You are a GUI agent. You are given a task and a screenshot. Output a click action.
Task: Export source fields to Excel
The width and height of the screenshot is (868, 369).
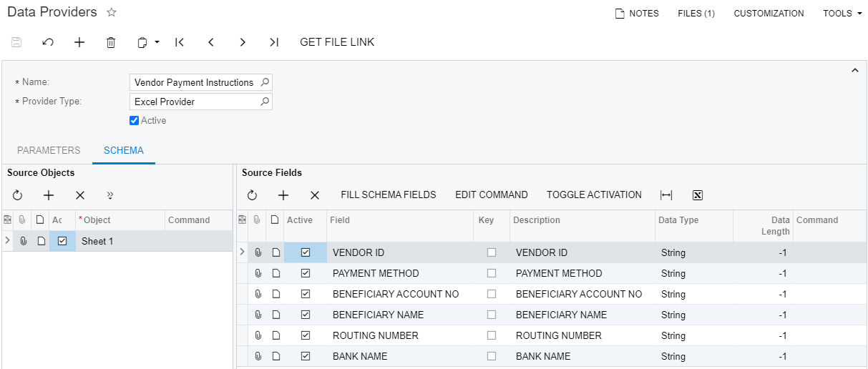coord(698,195)
